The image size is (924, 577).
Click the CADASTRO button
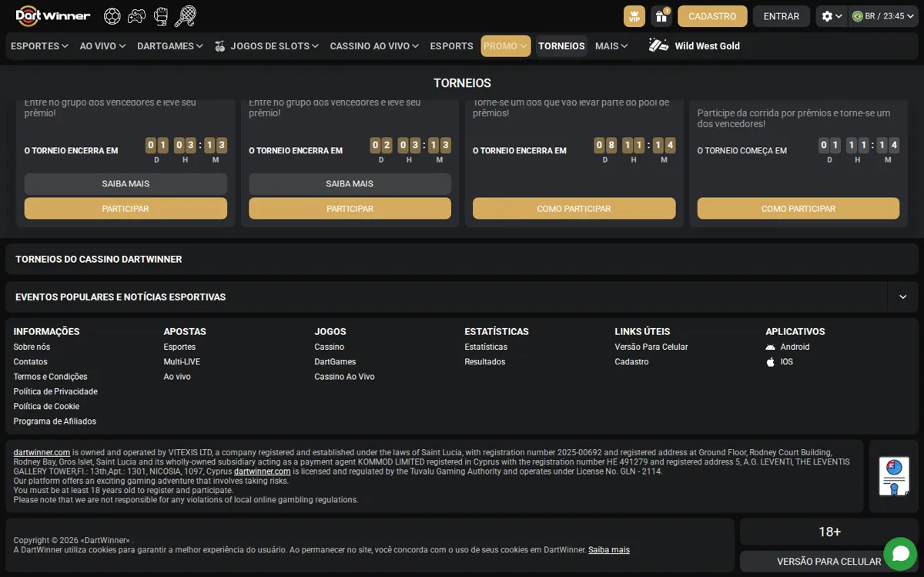(x=712, y=16)
